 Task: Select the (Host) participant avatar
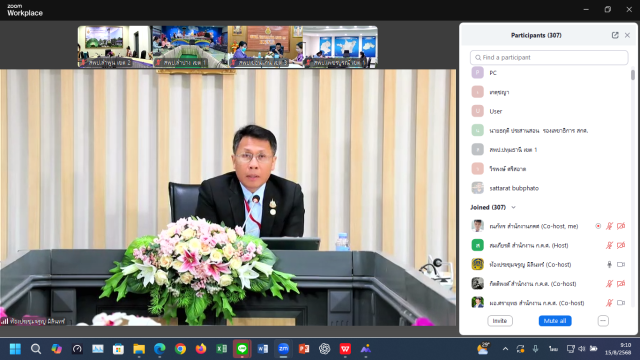coord(478,245)
